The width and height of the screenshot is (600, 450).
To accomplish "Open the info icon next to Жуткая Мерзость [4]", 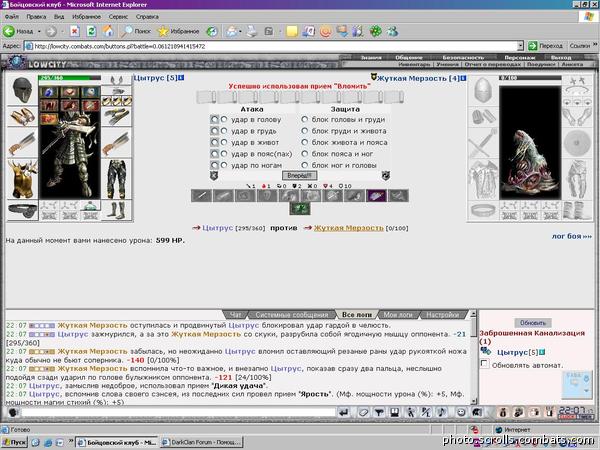I will pos(463,78).
